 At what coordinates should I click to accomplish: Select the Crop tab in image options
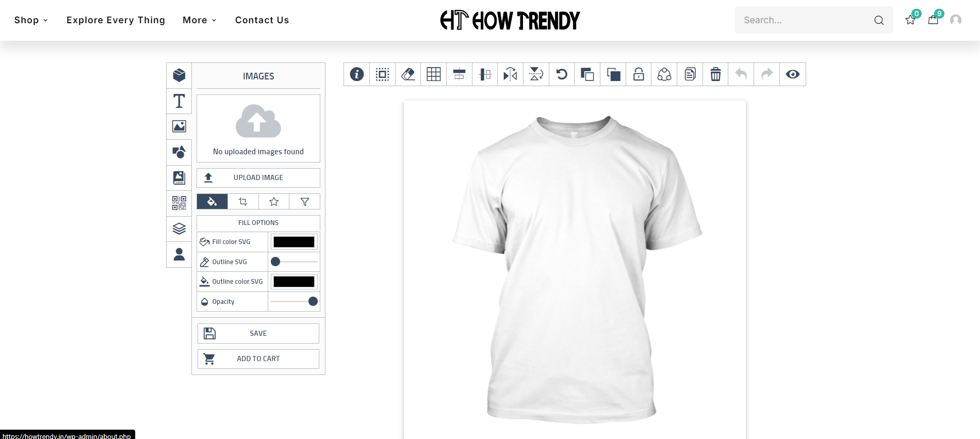243,202
